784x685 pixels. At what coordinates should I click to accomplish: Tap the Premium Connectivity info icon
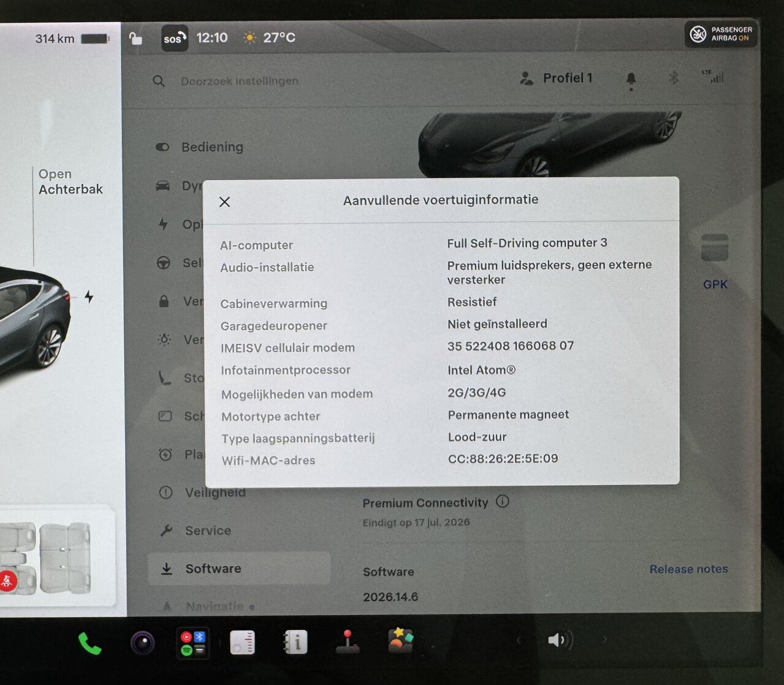pos(503,501)
